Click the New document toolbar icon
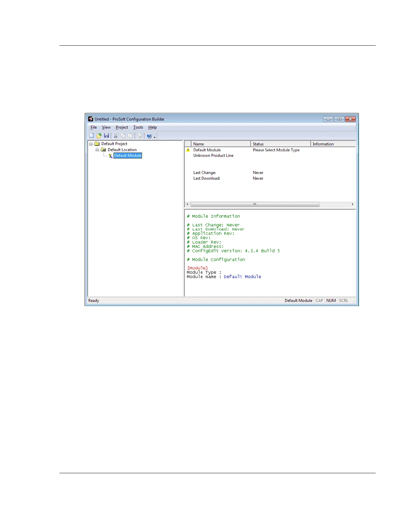 coord(92,136)
